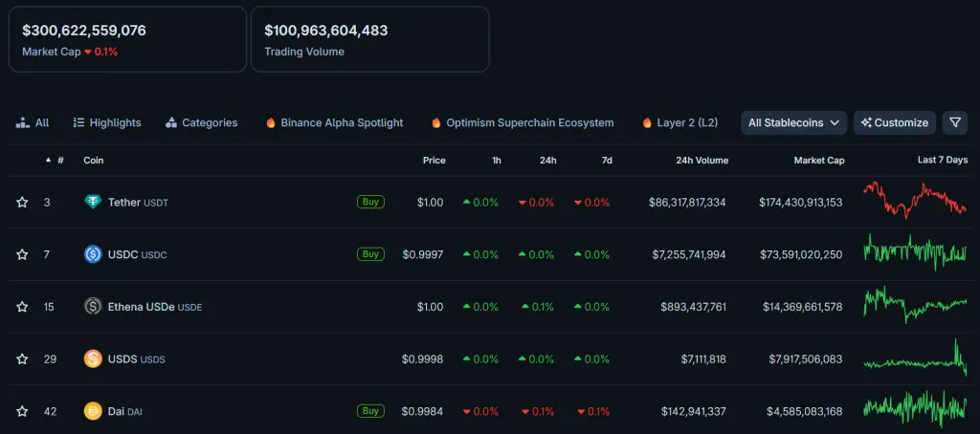Click the Customize button
980x434 pixels.
pos(894,122)
